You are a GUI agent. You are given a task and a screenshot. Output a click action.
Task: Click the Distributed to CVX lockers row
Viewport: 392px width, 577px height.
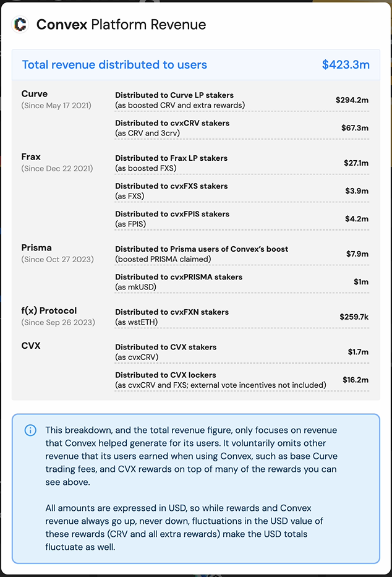(242, 380)
